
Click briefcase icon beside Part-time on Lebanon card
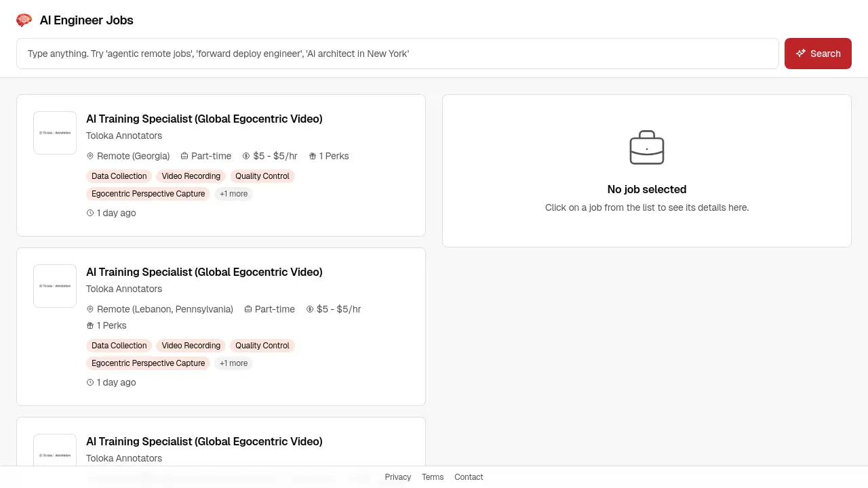pos(248,309)
